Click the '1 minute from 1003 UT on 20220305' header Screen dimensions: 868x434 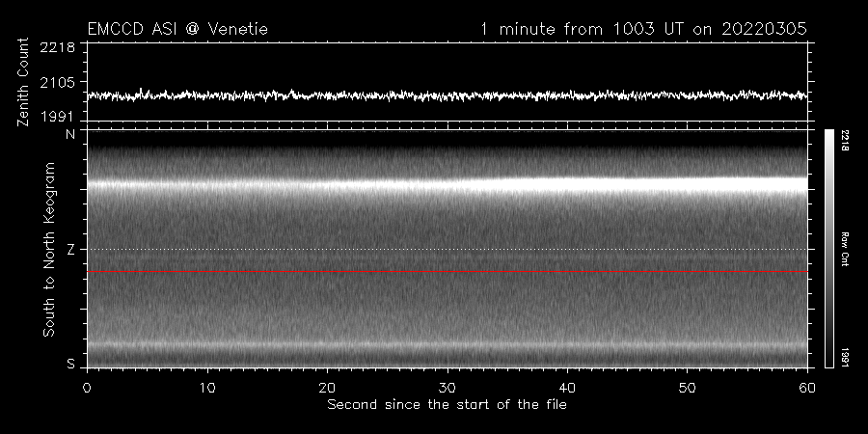(x=643, y=29)
